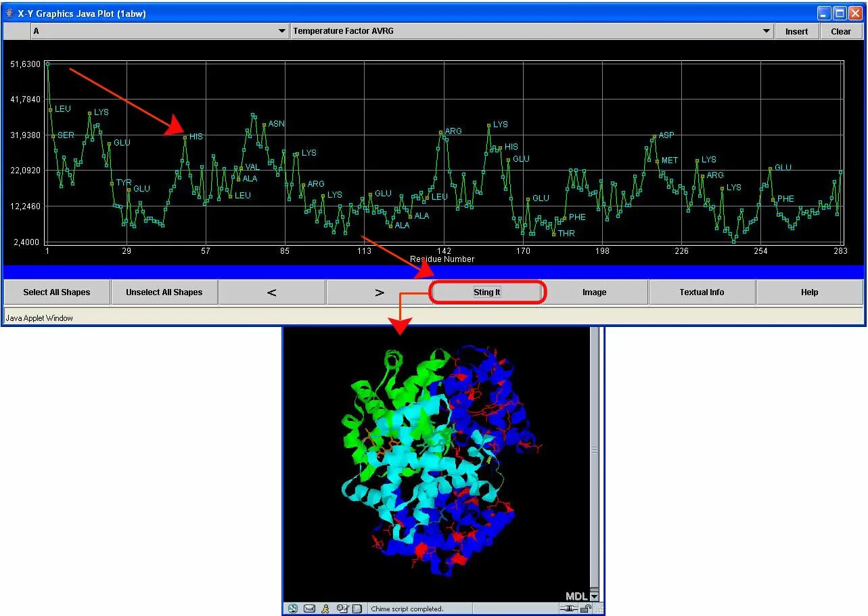Select the THR data point label
Viewport: 868px width, 616px height.
coord(566,234)
